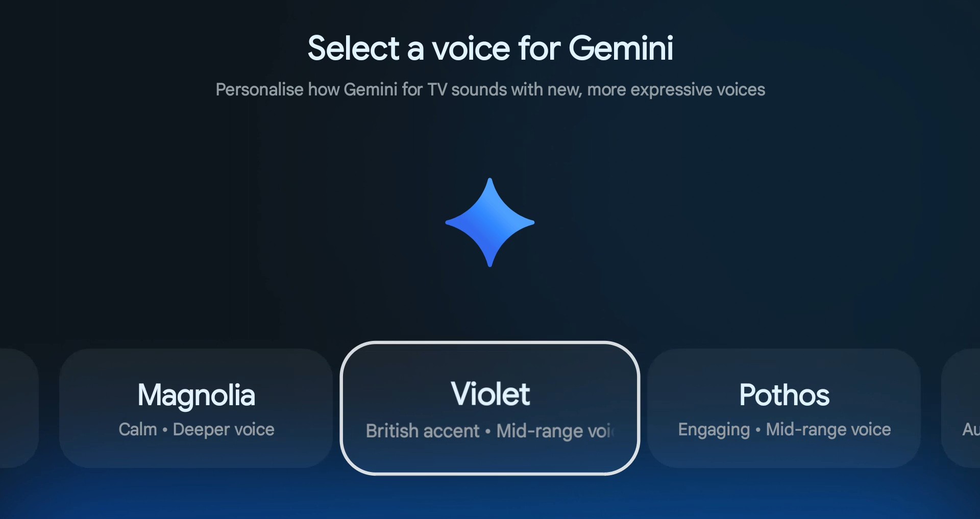980x519 pixels.
Task: Click the "Pothos" name label
Action: pos(784,396)
